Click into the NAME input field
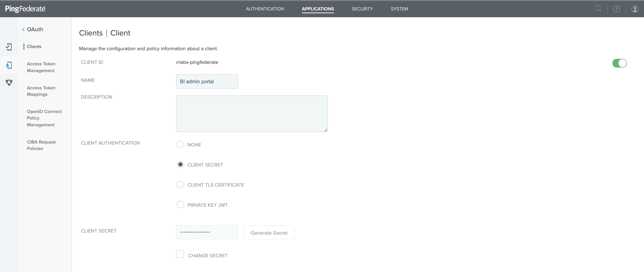Image resolution: width=644 pixels, height=272 pixels. pos(207,81)
